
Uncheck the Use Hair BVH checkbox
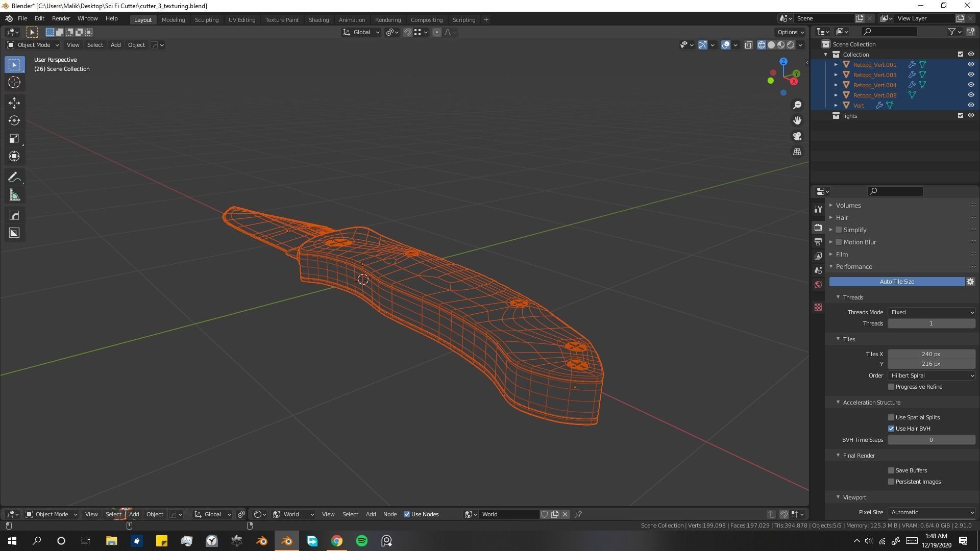coord(891,429)
